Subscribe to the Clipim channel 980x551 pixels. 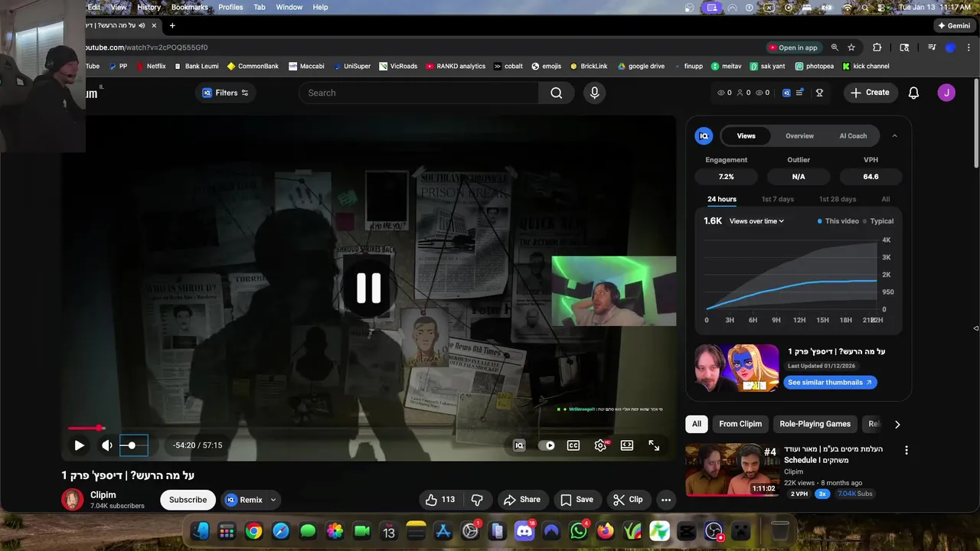(188, 500)
